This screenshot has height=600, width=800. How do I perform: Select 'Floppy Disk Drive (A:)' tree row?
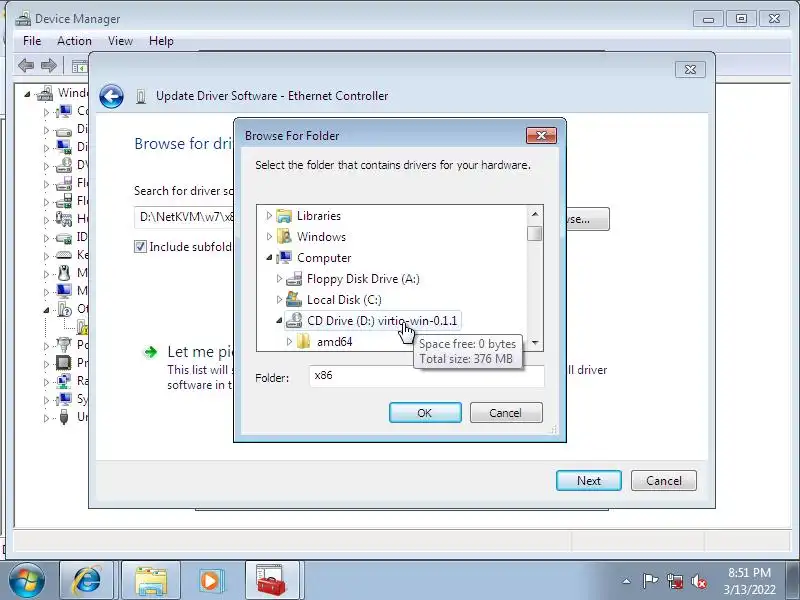point(363,279)
